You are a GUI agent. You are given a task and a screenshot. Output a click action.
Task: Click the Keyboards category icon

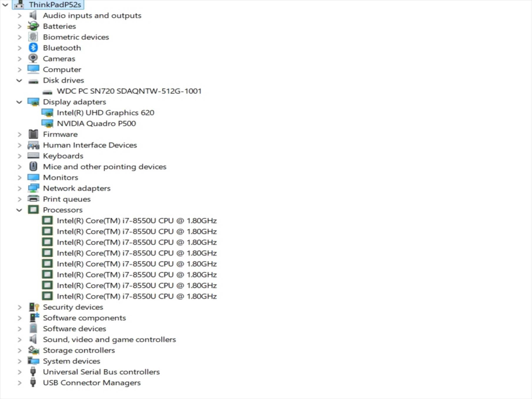click(x=33, y=156)
